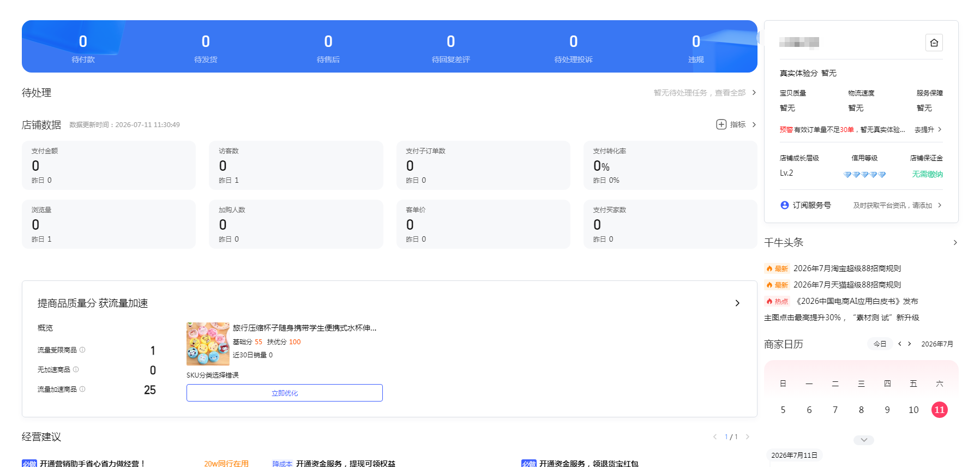Click the add 指标 plus icon
Viewport: 980px width, 467px height.
[x=721, y=124]
